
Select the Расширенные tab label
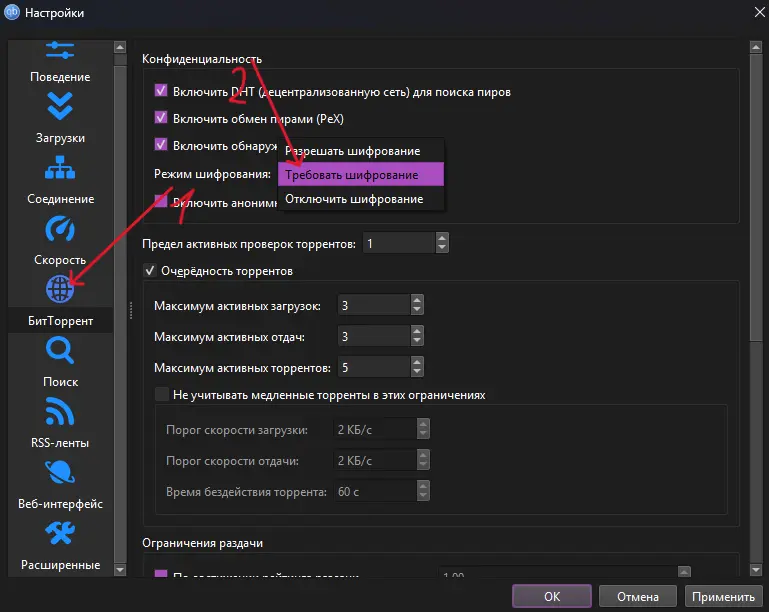click(60, 564)
